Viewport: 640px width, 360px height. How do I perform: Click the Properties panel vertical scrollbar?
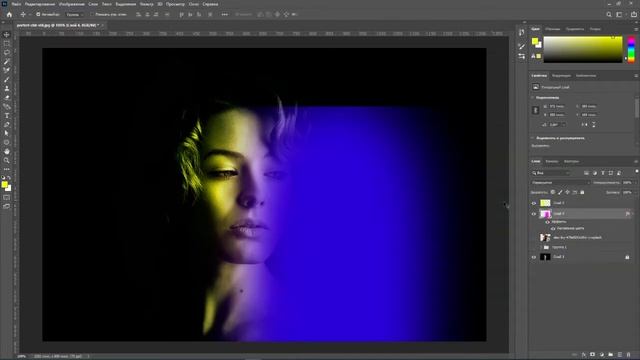pyautogui.click(x=637, y=108)
